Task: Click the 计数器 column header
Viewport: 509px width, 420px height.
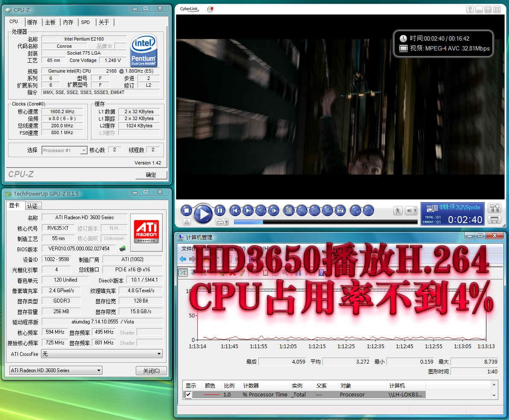Action: (265, 385)
